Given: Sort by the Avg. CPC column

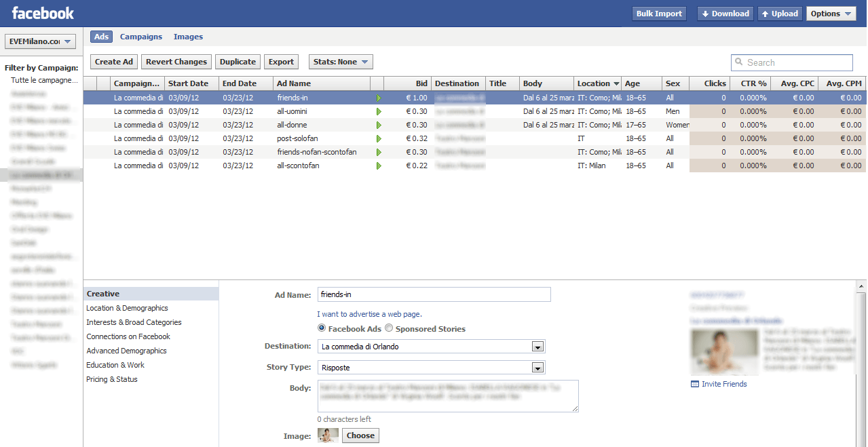Looking at the screenshot, I should [x=794, y=83].
